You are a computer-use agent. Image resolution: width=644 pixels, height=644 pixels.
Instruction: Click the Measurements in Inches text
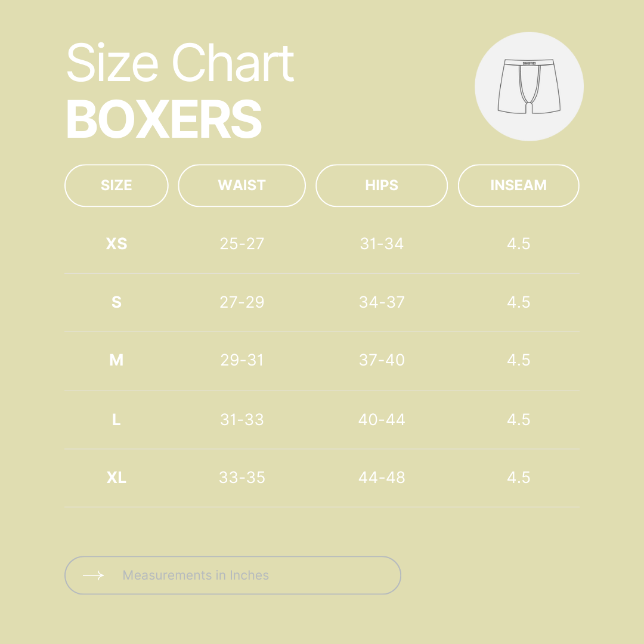[196, 575]
